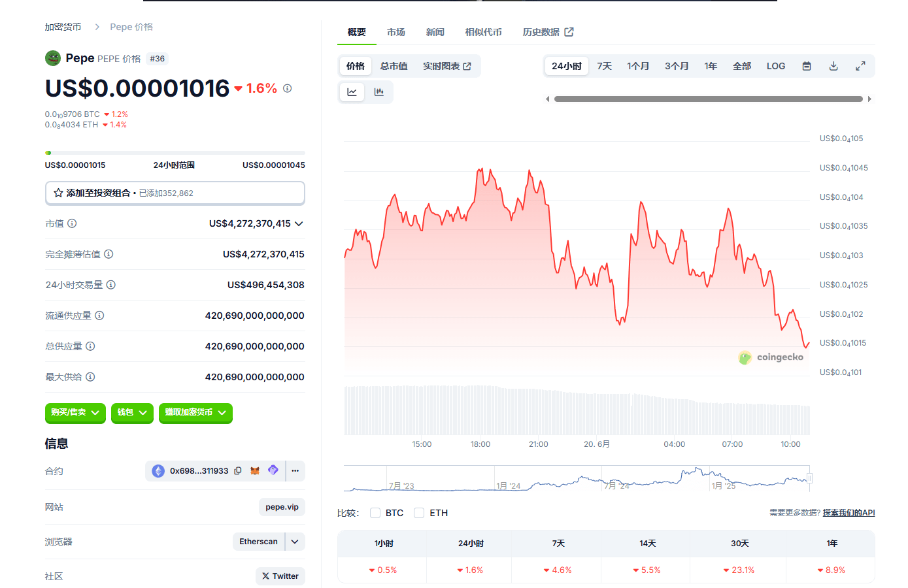Select Price chart type tab
This screenshot has width=908, height=588.
coord(356,66)
